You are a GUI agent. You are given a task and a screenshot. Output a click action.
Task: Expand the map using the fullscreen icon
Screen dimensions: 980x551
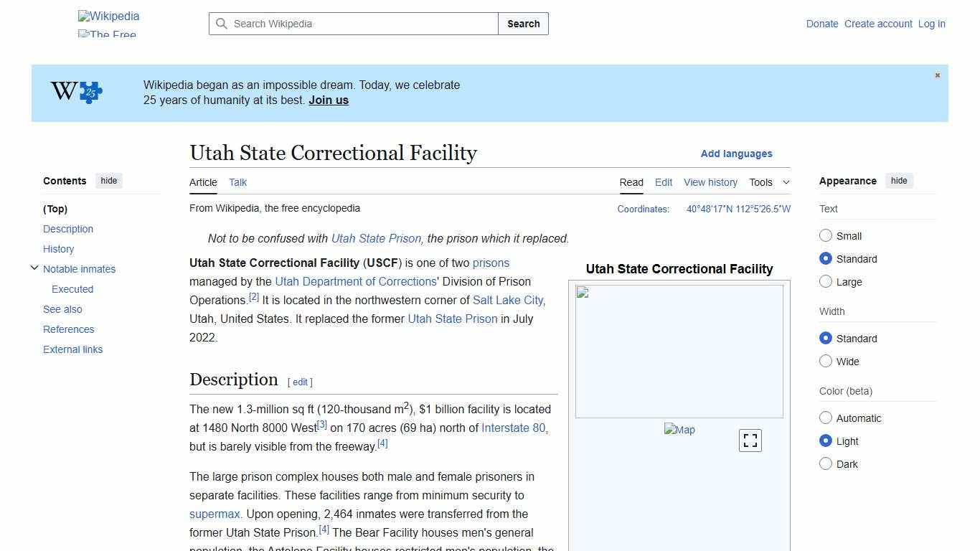pyautogui.click(x=750, y=440)
